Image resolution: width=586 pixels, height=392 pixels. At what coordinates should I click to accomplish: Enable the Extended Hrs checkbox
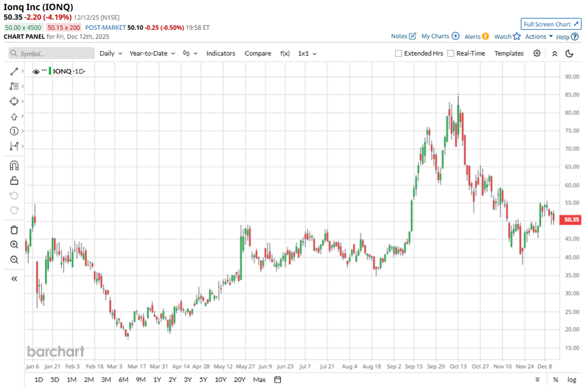click(x=398, y=54)
